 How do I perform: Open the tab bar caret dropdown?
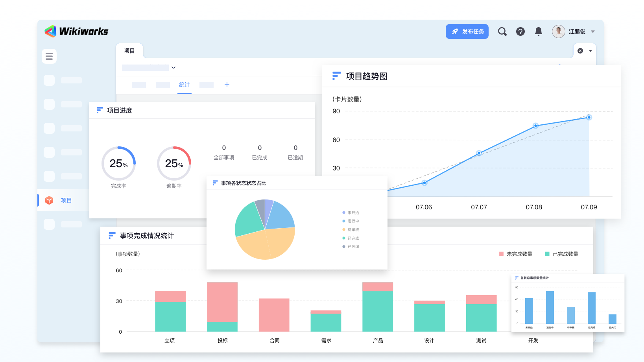tap(590, 51)
